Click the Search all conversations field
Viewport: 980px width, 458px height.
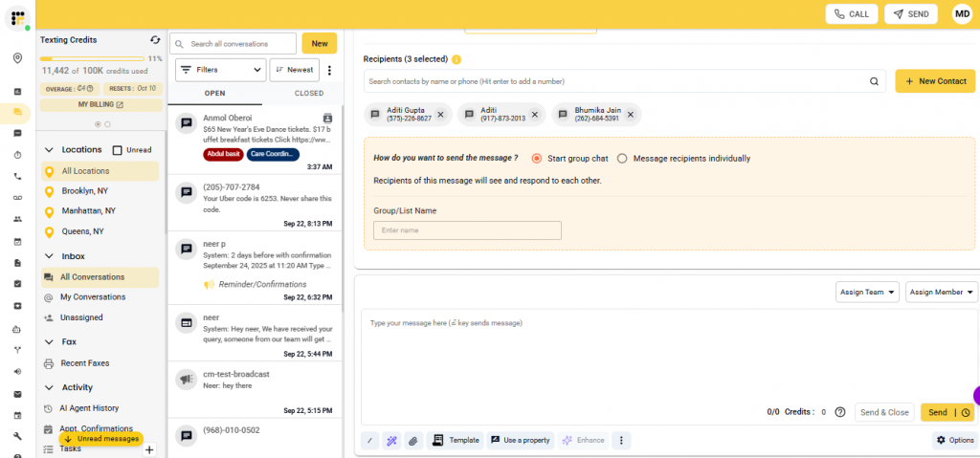pos(233,44)
